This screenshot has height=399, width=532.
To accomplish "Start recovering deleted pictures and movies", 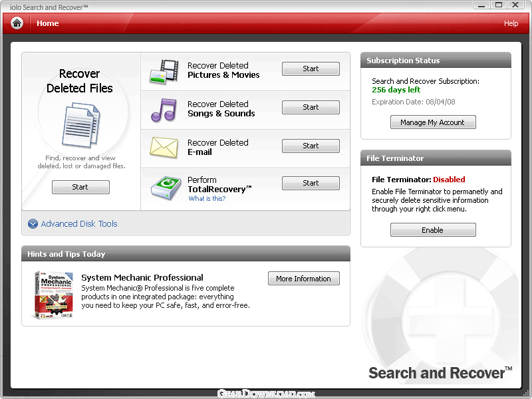I will point(311,68).
